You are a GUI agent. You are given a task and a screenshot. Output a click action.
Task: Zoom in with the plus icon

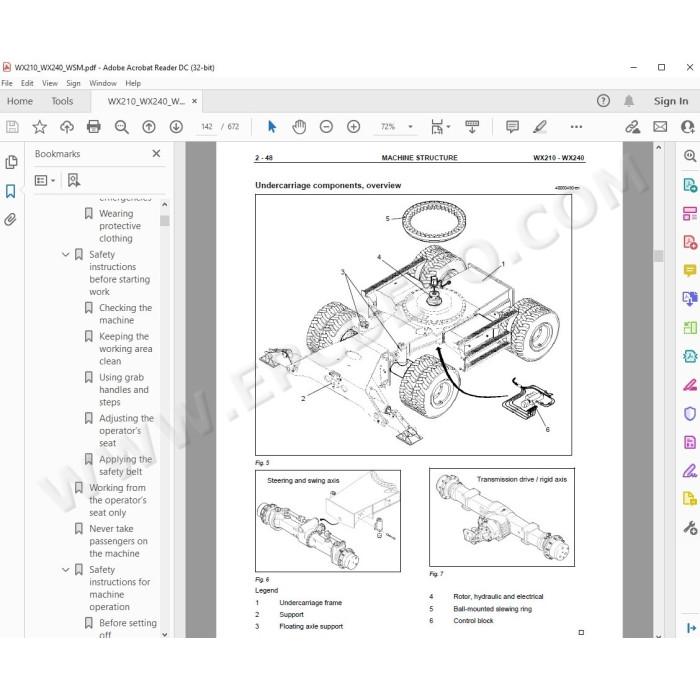coord(354,127)
